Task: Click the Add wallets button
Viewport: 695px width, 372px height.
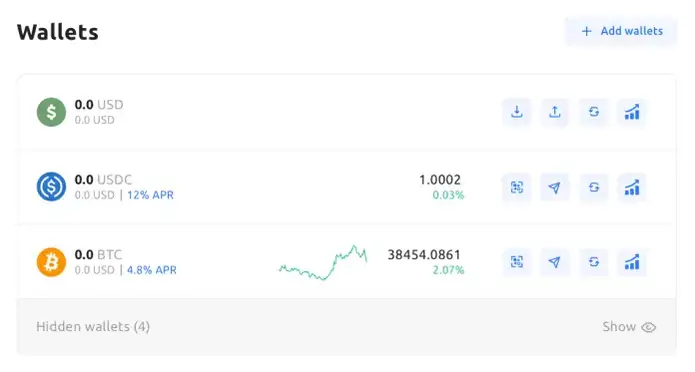Action: point(621,31)
